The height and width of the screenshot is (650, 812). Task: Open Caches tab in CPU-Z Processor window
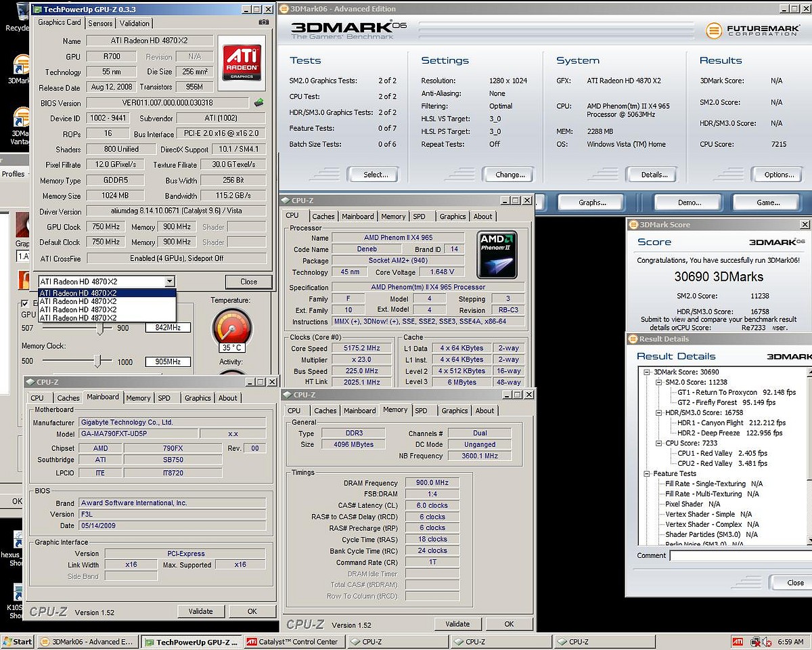click(323, 217)
